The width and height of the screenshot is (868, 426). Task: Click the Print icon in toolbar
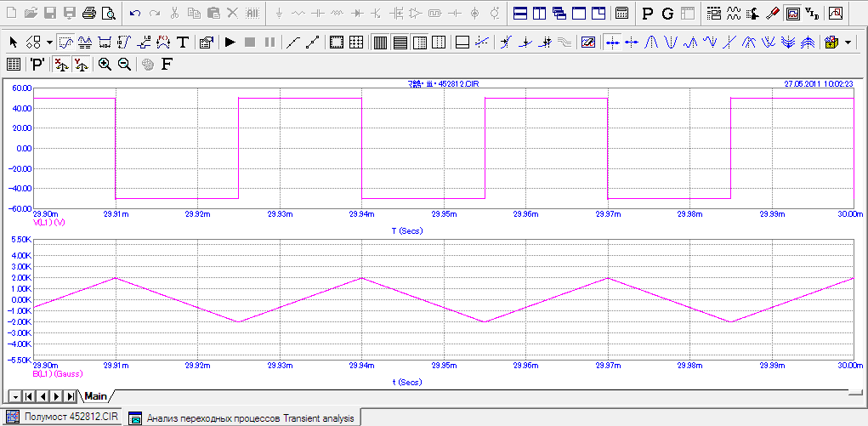[88, 14]
